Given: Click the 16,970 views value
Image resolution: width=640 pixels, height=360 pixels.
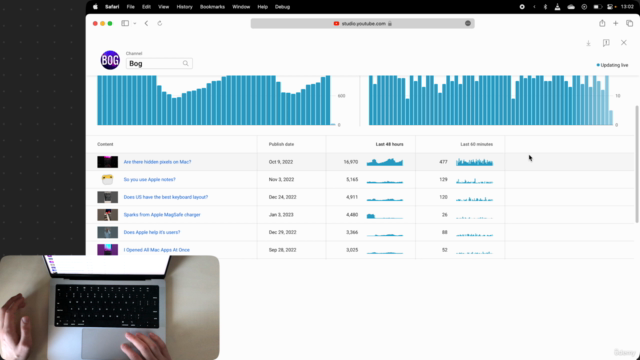Looking at the screenshot, I should [351, 162].
